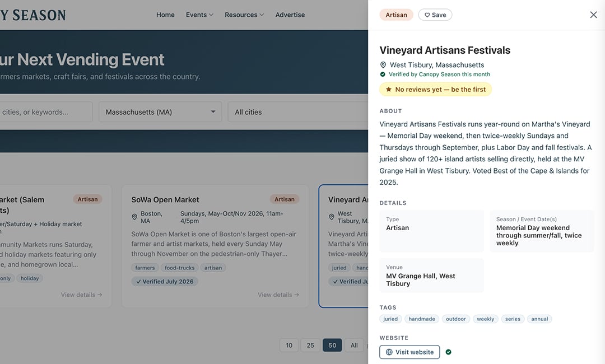The width and height of the screenshot is (605, 364).
Task: Click the star icon in the no-reviews banner
Action: [389, 89]
